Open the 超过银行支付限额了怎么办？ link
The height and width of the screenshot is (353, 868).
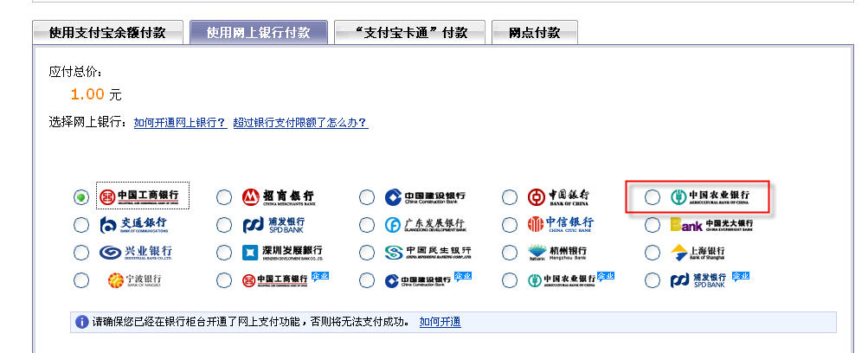300,123
